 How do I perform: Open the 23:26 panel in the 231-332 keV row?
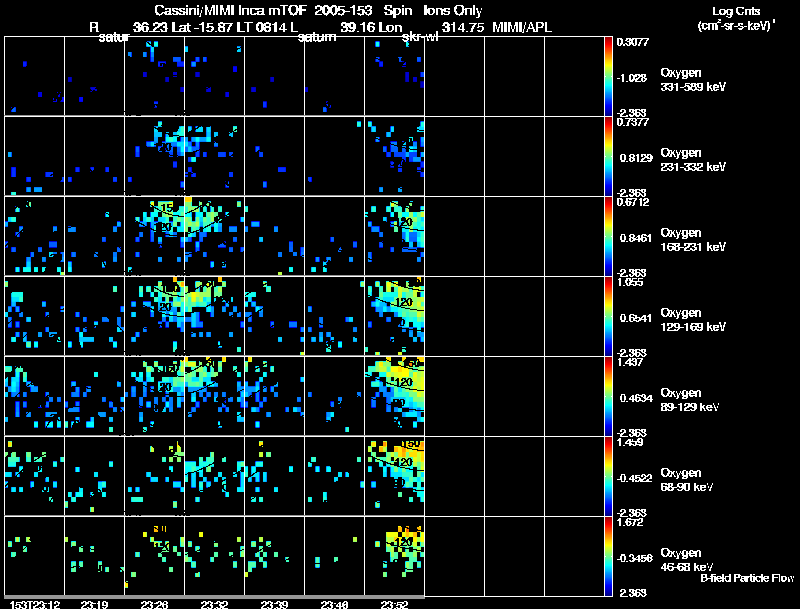click(154, 156)
